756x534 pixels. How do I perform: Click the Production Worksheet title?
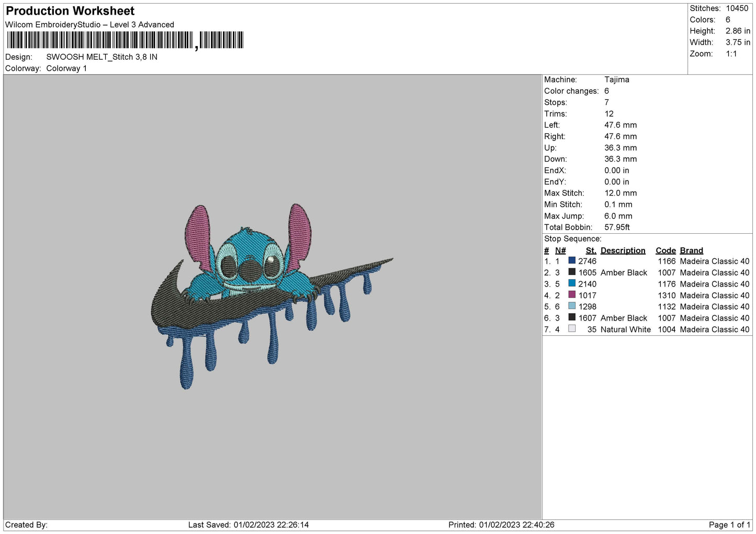(70, 11)
